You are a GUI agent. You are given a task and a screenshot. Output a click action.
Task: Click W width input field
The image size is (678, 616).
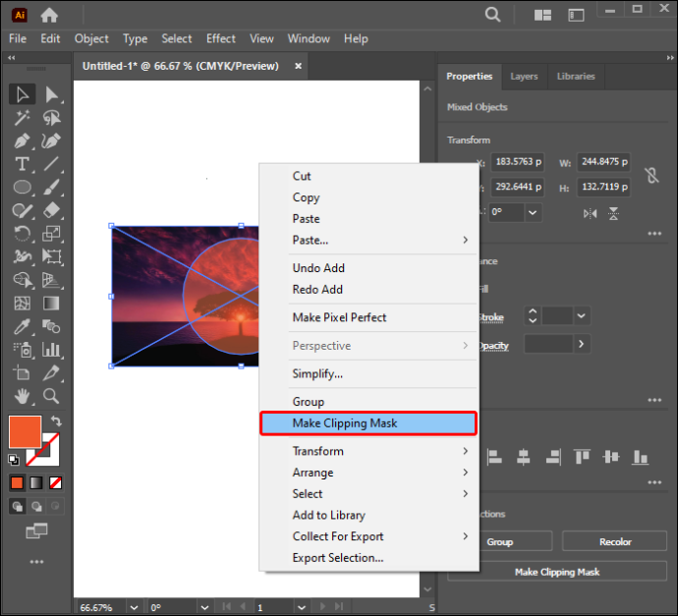(x=603, y=162)
